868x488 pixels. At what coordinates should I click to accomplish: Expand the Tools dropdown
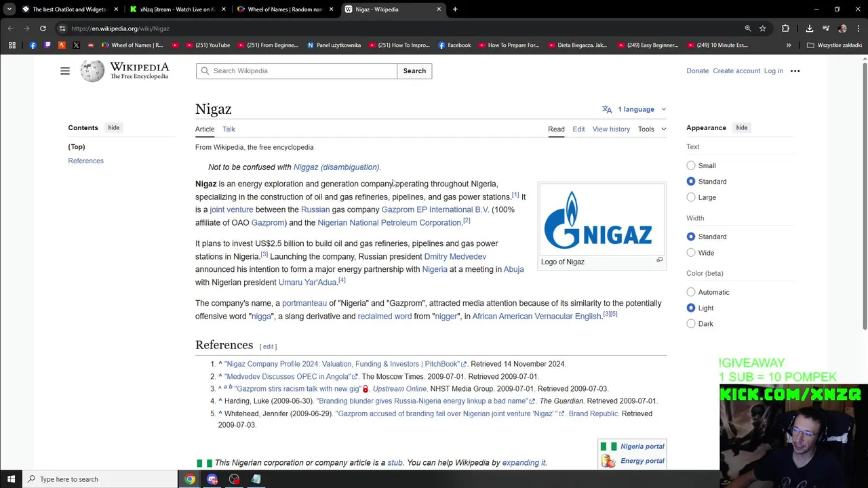click(x=652, y=129)
